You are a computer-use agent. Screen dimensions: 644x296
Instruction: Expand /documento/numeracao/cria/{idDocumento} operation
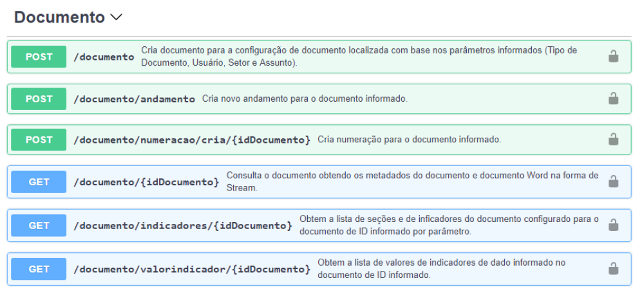(x=192, y=140)
